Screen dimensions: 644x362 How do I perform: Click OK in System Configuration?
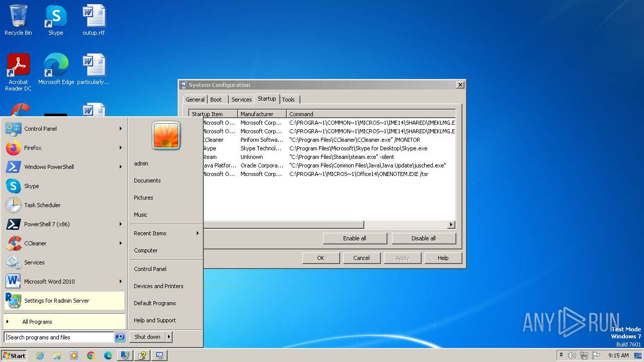320,258
